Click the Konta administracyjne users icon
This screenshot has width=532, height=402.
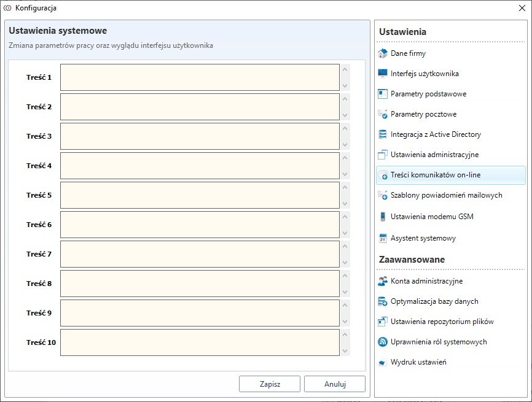pyautogui.click(x=383, y=281)
